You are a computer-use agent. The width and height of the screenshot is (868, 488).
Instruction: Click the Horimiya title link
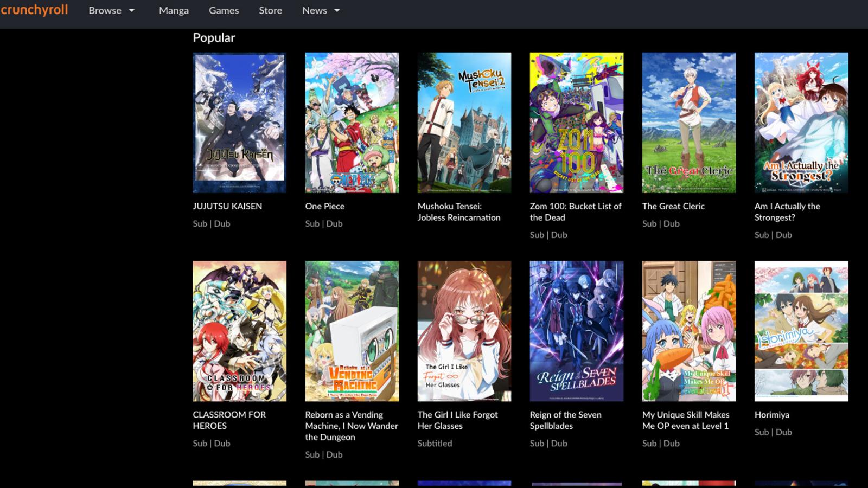pyautogui.click(x=771, y=415)
